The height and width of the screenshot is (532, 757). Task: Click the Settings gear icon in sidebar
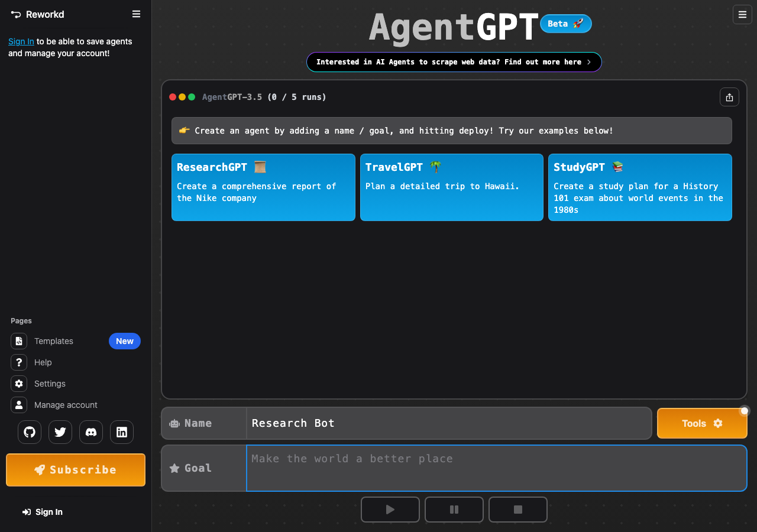pyautogui.click(x=19, y=384)
